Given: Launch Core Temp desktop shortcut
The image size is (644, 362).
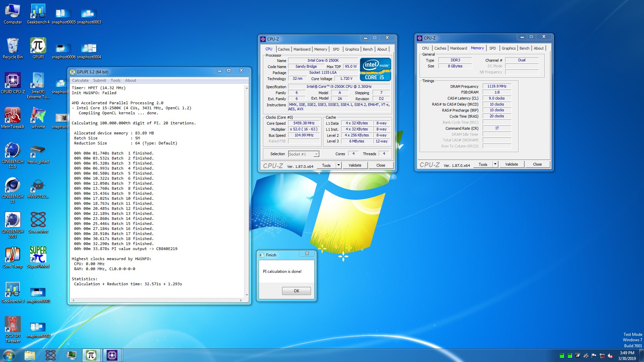Looking at the screenshot, I should click(x=13, y=258).
